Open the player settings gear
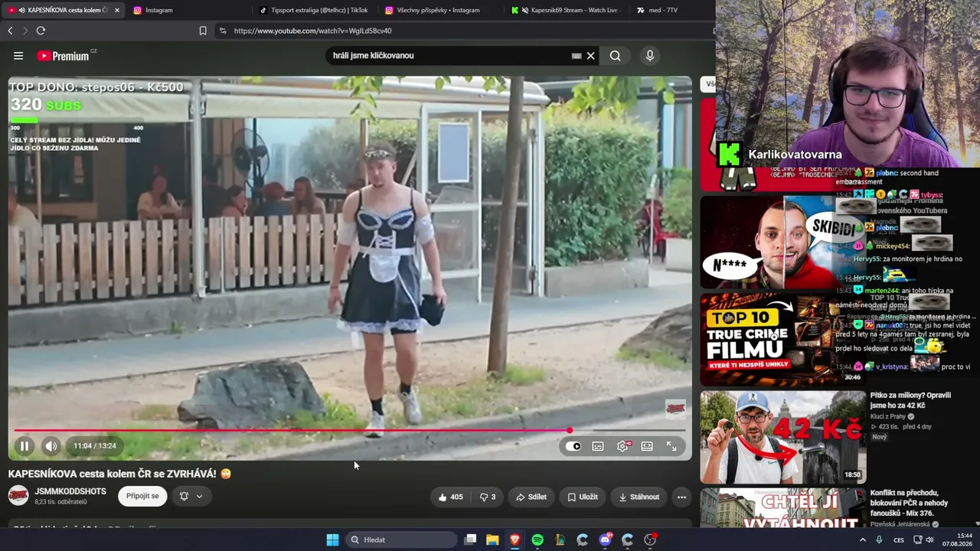 622,446
